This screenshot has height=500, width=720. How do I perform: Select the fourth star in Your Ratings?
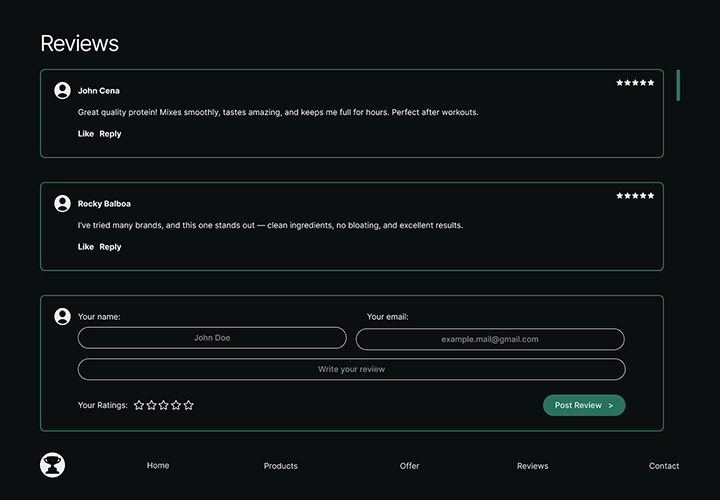(176, 405)
